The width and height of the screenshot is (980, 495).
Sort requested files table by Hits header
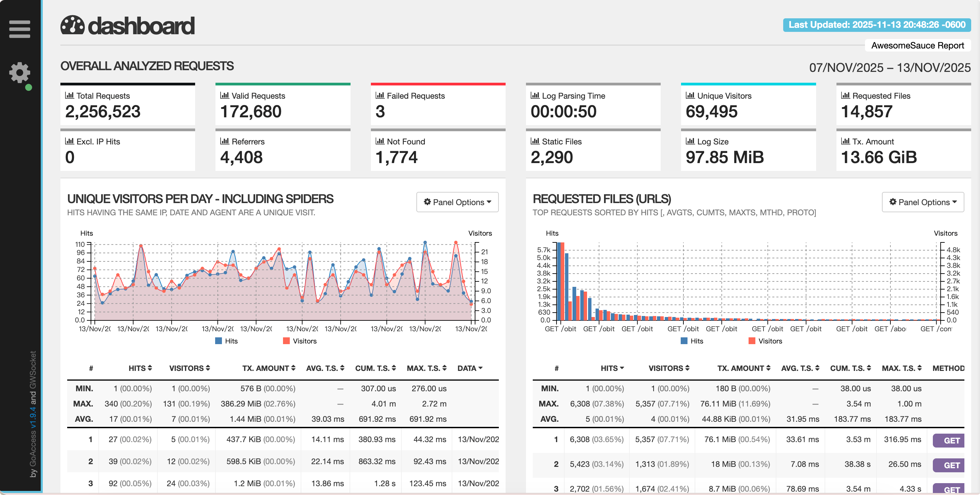pos(612,368)
